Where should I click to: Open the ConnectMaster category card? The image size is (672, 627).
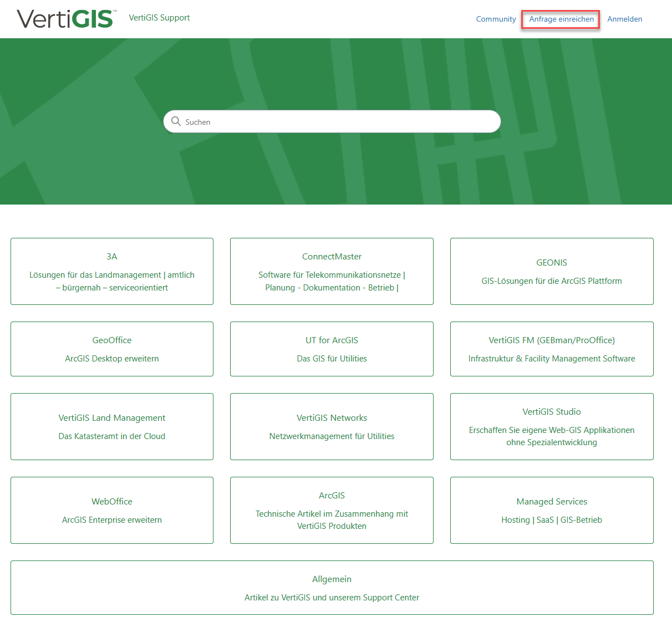click(x=332, y=271)
